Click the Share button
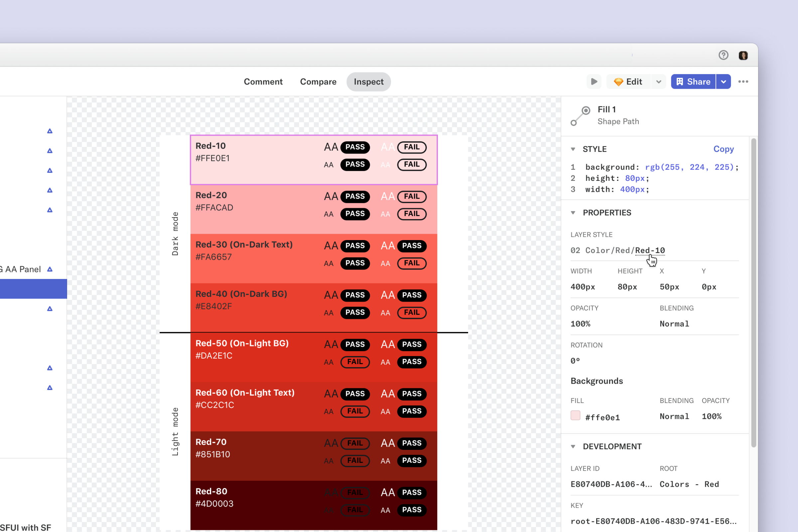This screenshot has width=798, height=532. 693,82
